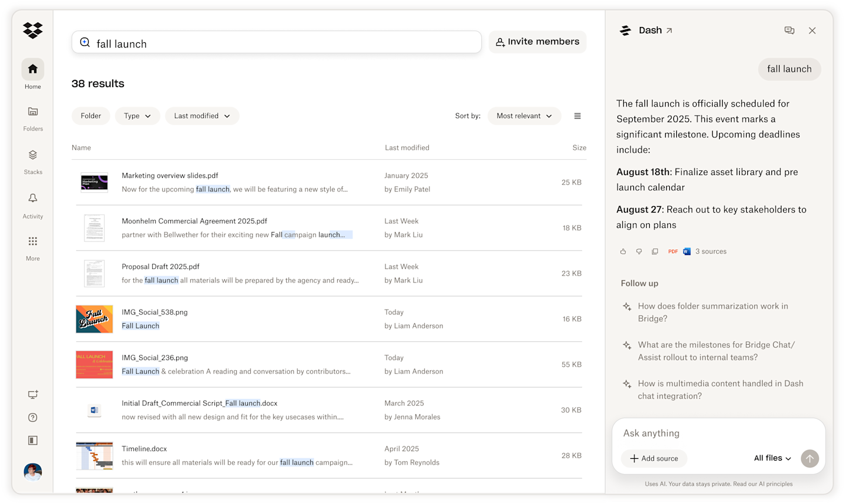
Task: View Activity notifications bell
Action: 33,205
